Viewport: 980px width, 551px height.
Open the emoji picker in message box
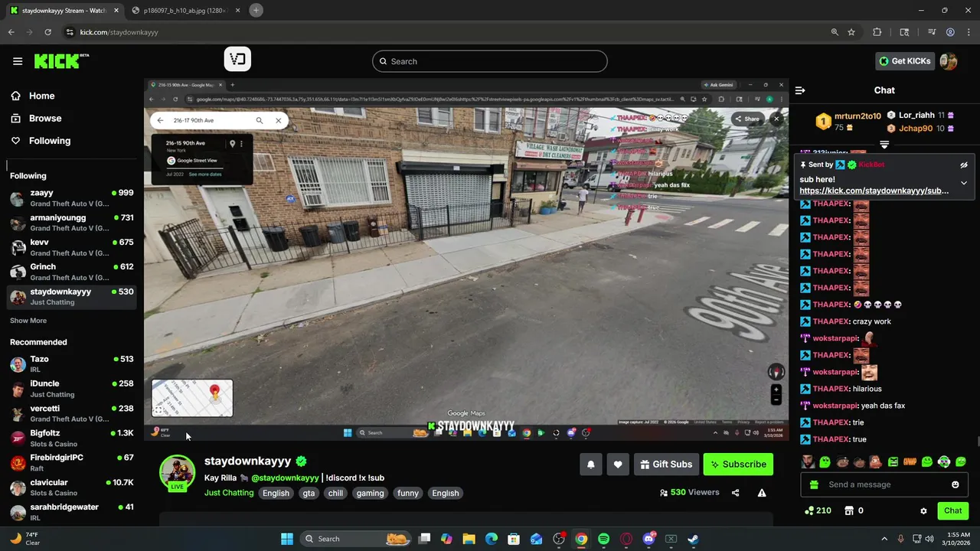click(955, 484)
